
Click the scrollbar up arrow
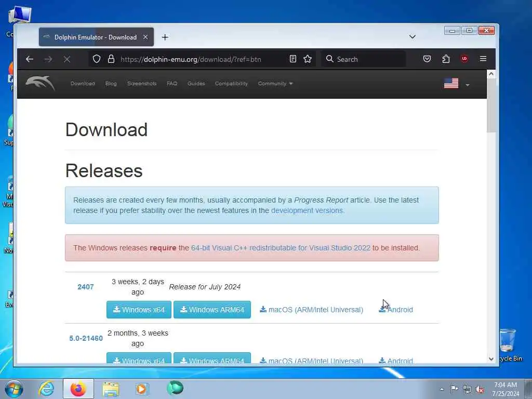point(491,74)
